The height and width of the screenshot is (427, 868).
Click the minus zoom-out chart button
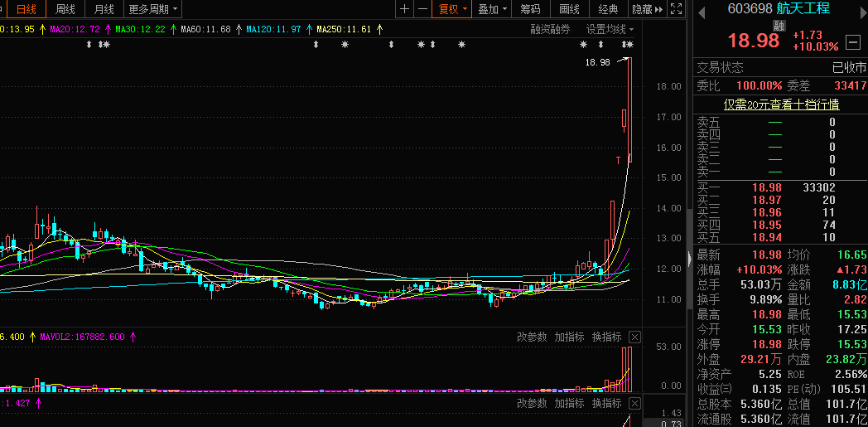(423, 10)
